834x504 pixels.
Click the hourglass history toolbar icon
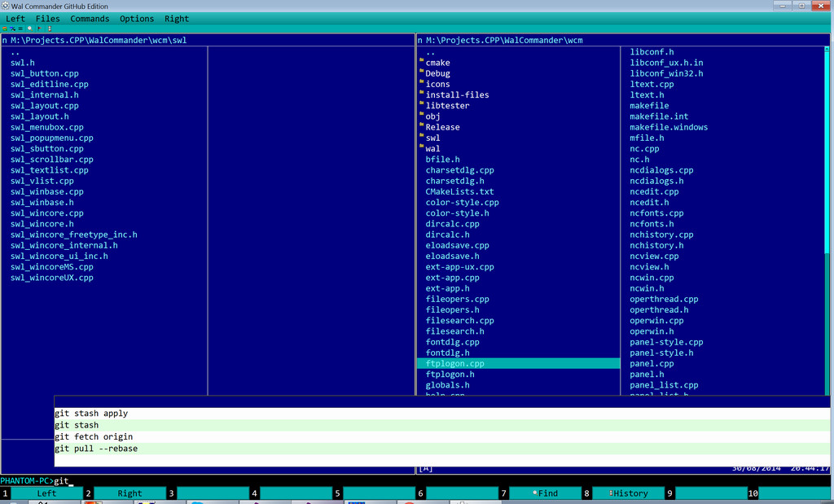point(50,28)
